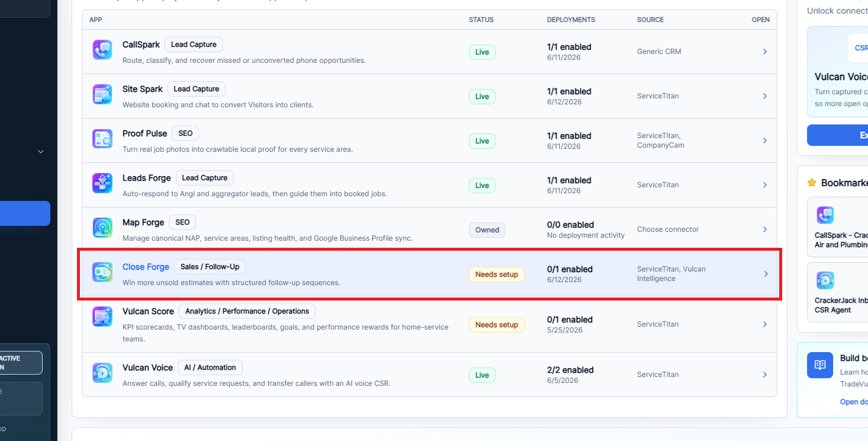Open Proof Pulse row chevron arrow
The height and width of the screenshot is (441, 868).
click(x=765, y=140)
